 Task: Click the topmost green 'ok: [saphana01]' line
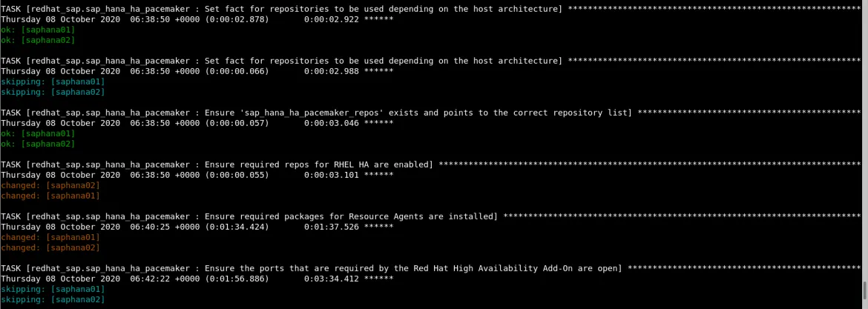(38, 30)
